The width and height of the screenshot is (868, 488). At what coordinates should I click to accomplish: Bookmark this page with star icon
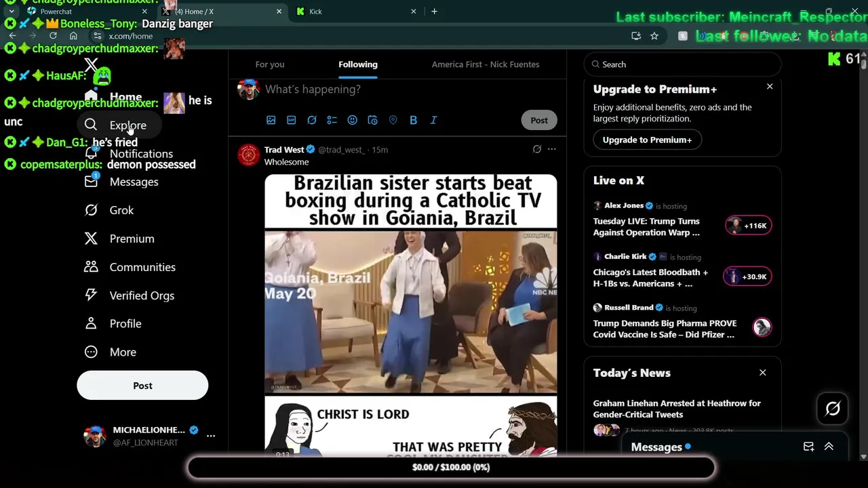point(654,36)
